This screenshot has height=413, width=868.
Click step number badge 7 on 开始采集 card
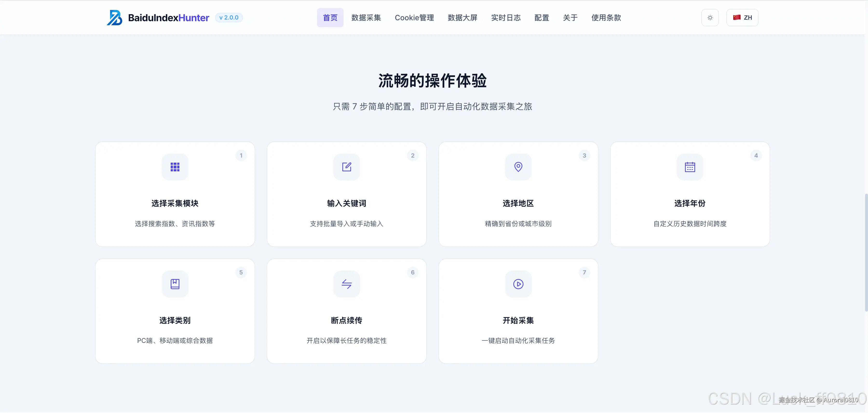click(x=584, y=272)
